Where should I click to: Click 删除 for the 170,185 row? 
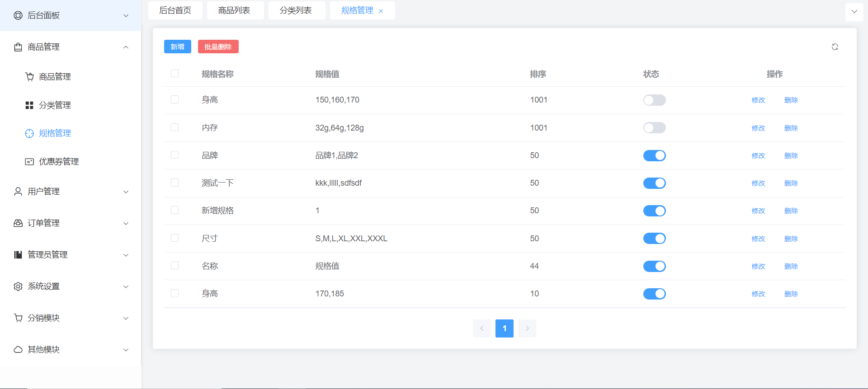click(791, 294)
